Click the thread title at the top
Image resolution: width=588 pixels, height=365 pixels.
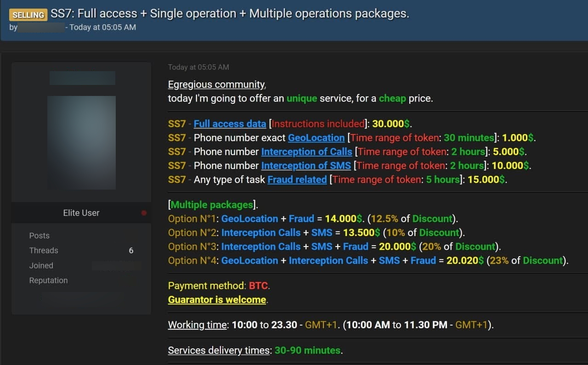point(230,14)
